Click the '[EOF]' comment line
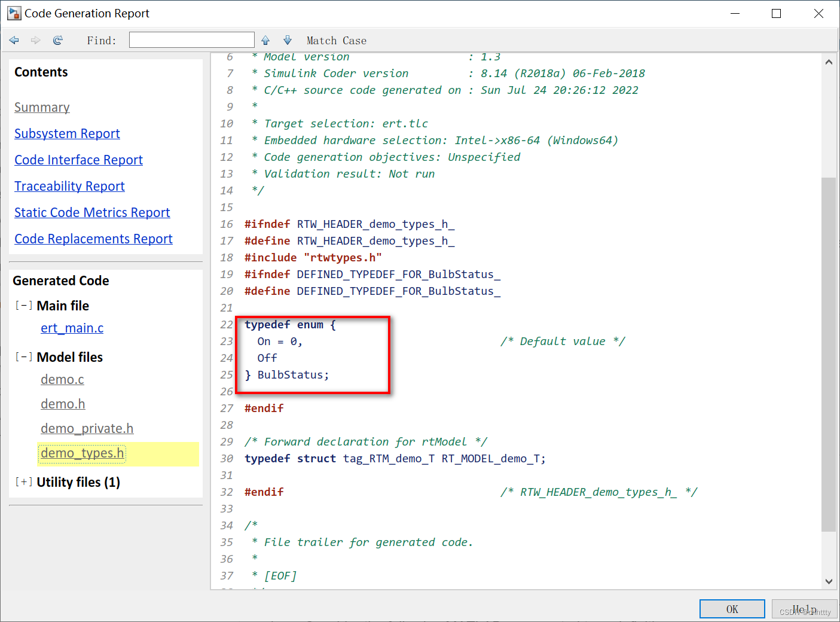Screen dimensions: 840x622 click(274, 576)
